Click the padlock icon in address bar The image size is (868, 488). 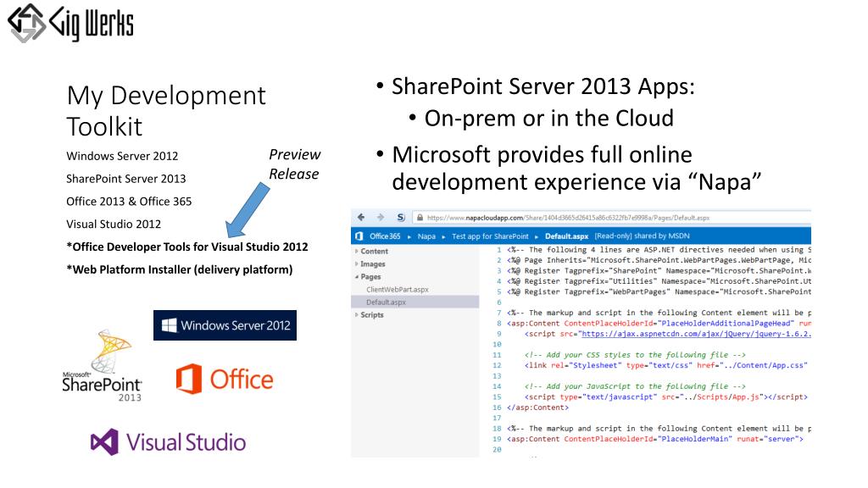pos(420,218)
